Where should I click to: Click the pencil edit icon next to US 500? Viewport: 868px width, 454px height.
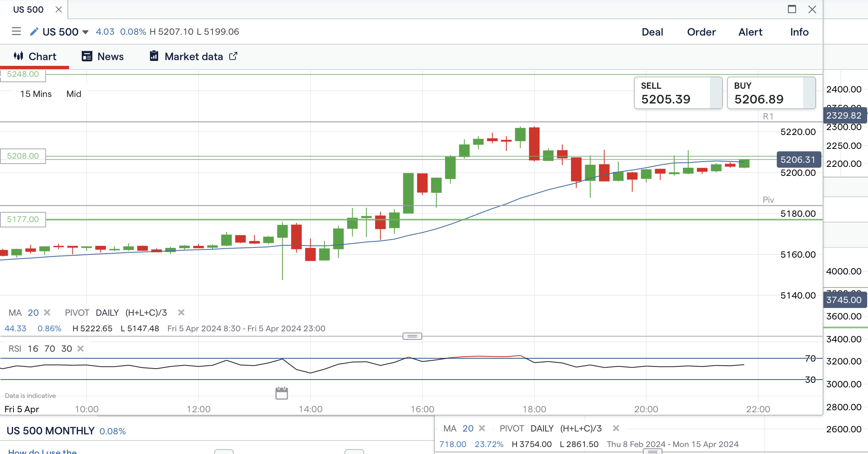[x=34, y=31]
